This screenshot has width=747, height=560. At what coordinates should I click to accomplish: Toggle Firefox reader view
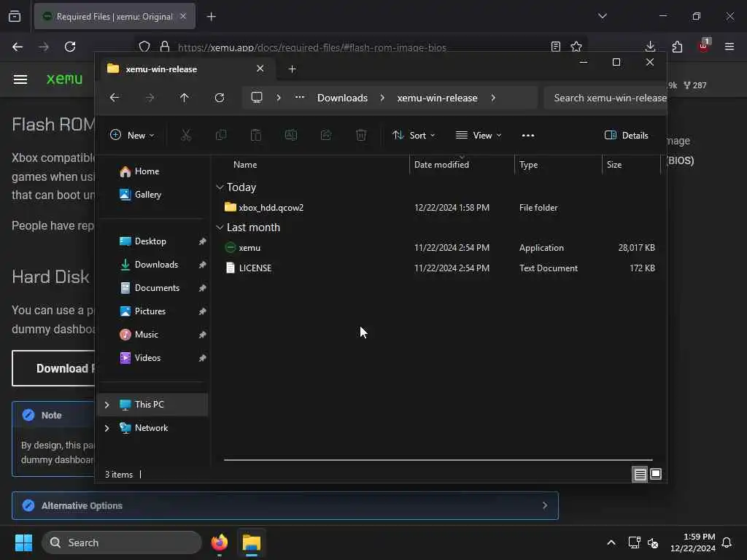tap(555, 46)
